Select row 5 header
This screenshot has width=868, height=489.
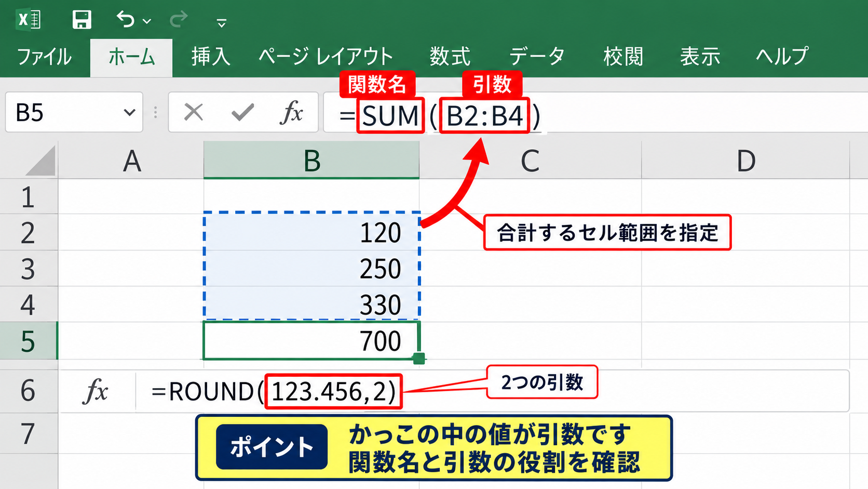[x=29, y=341]
